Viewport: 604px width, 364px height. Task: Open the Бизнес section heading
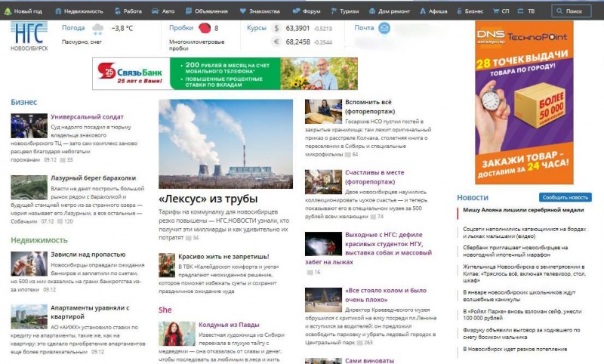coord(23,102)
